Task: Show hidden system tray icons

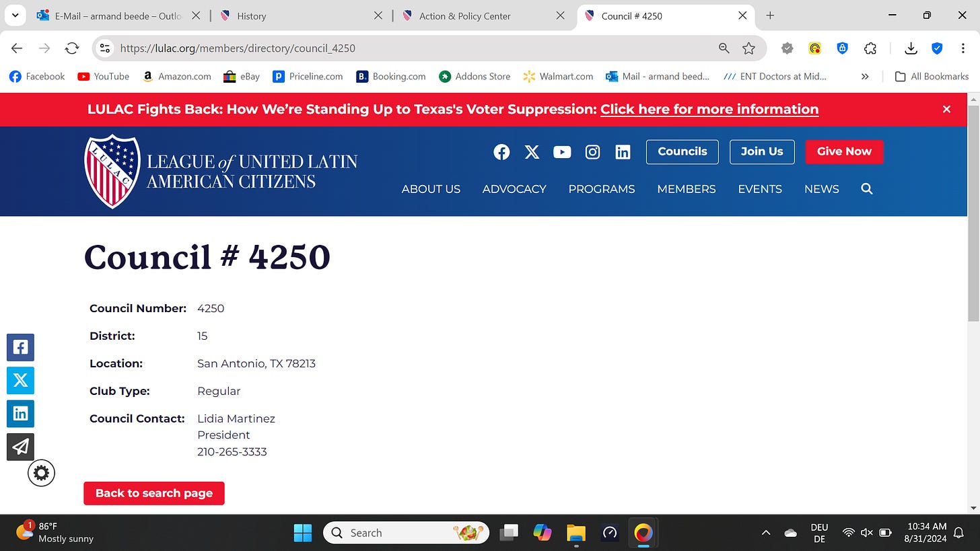Action: 765,533
